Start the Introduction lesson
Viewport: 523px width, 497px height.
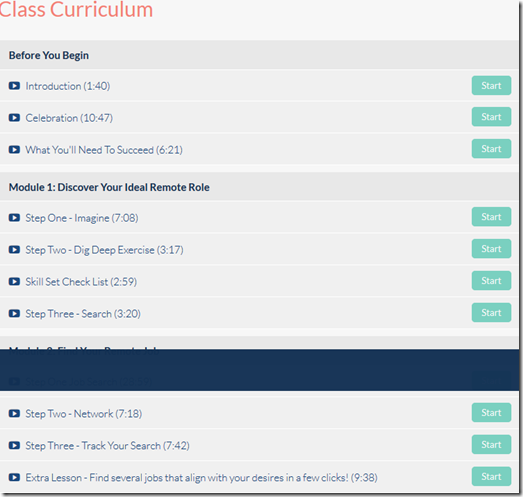point(491,85)
